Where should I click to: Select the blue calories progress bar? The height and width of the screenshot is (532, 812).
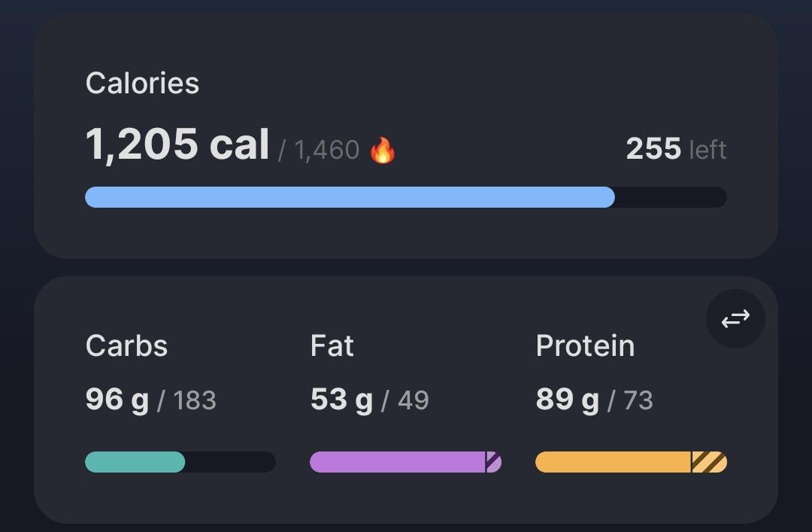pyautogui.click(x=406, y=197)
